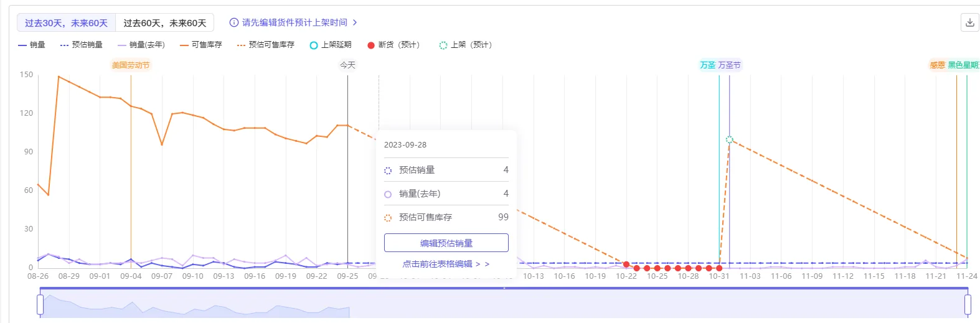Toggle the 销量 legend series
The width and height of the screenshot is (980, 323).
(x=32, y=45)
